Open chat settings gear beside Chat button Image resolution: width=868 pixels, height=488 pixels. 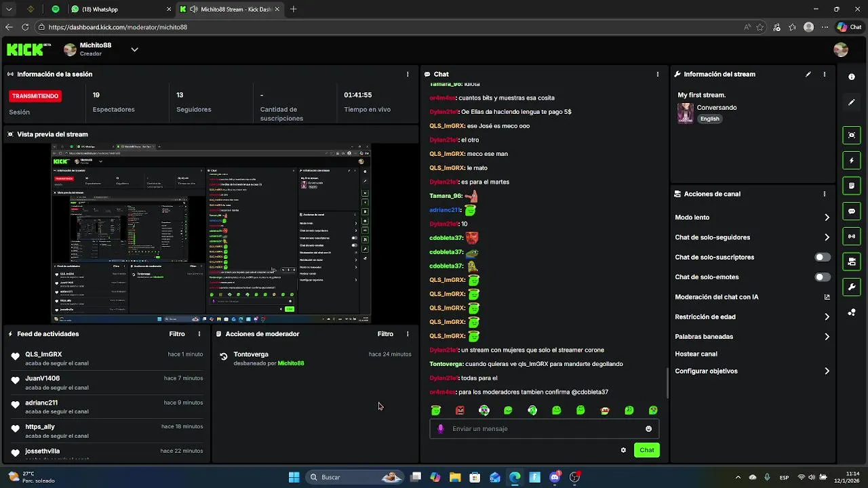pos(623,450)
